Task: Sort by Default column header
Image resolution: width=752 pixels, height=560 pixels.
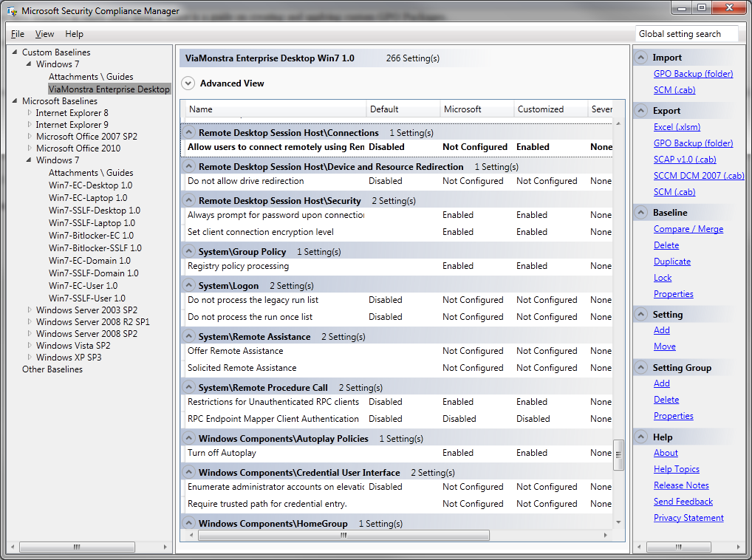Action: pyautogui.click(x=403, y=109)
